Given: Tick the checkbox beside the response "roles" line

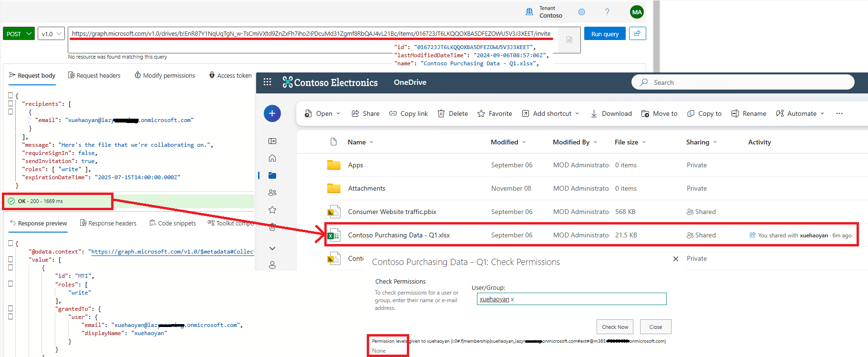Looking at the screenshot, I should coord(10,284).
